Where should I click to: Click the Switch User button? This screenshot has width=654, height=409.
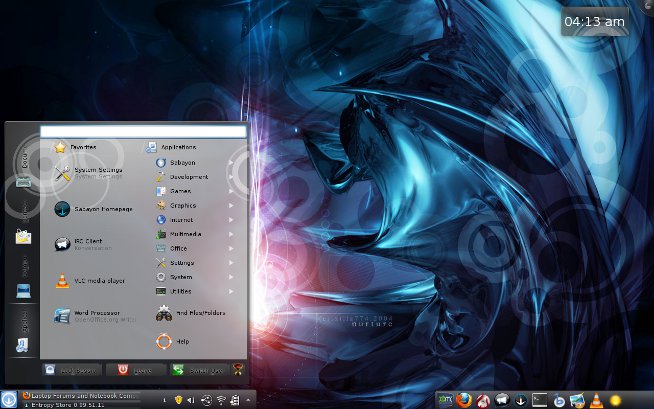(200, 370)
